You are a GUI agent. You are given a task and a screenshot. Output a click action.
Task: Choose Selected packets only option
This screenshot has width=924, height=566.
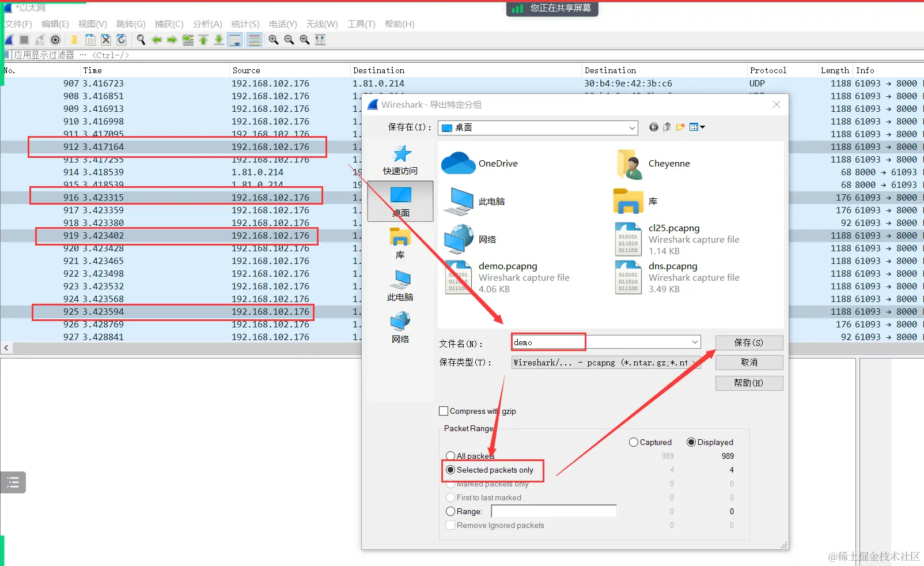coord(450,470)
